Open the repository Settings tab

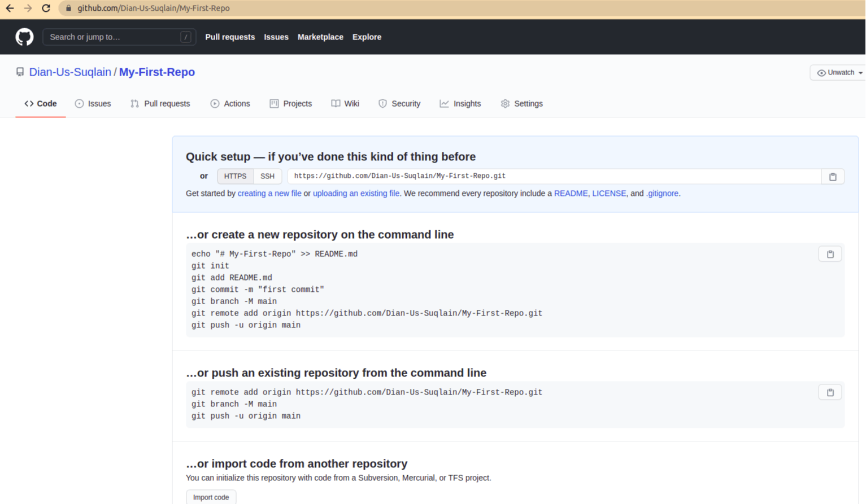pyautogui.click(x=521, y=104)
